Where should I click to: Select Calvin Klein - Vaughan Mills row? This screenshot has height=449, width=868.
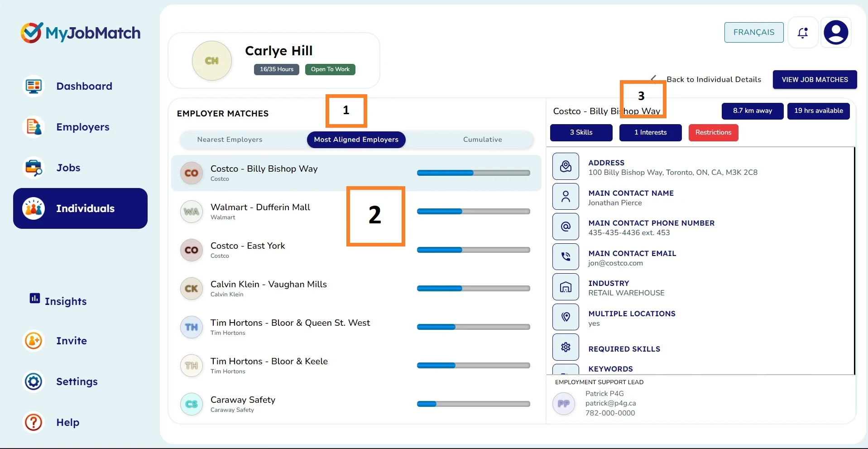pyautogui.click(x=356, y=289)
